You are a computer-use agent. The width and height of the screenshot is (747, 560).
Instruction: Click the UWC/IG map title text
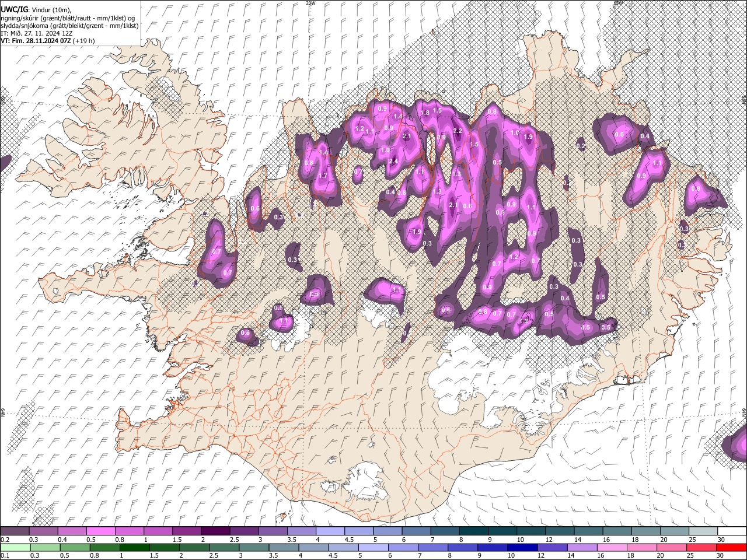tap(13, 10)
